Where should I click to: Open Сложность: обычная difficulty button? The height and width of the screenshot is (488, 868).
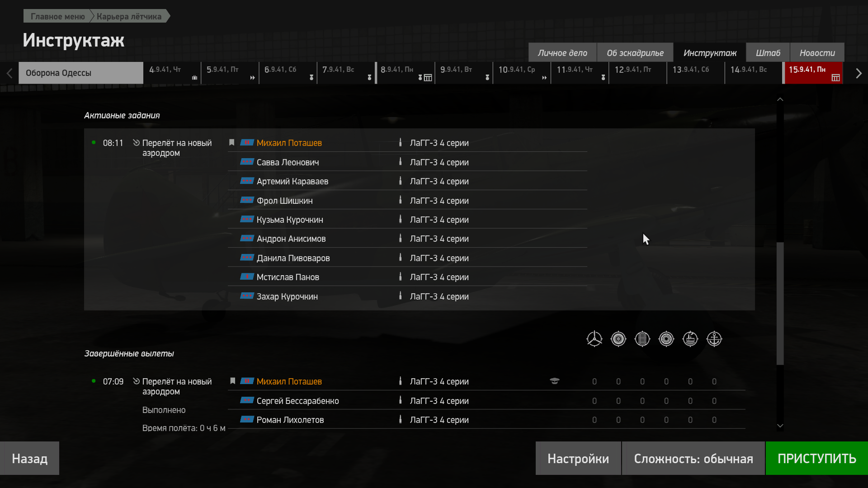click(x=693, y=459)
